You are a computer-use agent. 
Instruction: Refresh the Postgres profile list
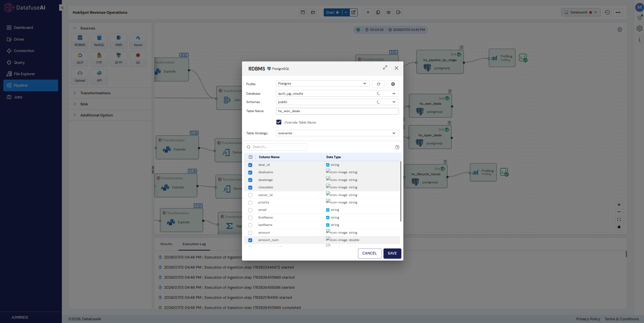tap(378, 84)
